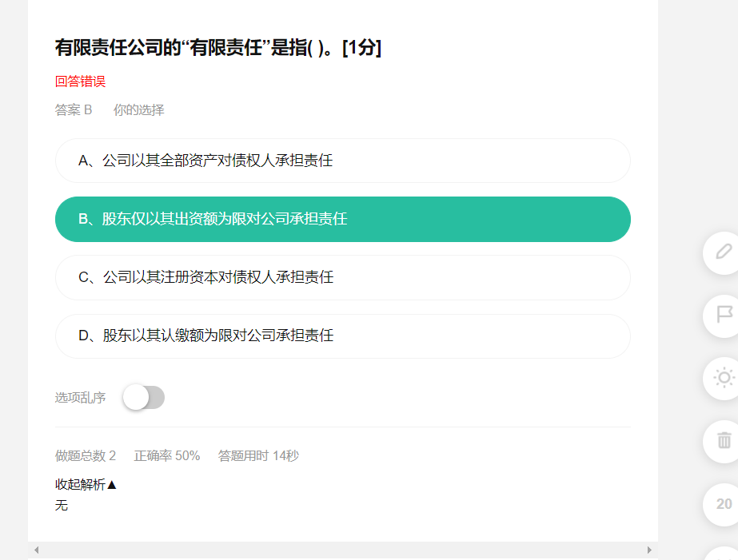
Task: Open the round button labeled 20
Action: click(723, 504)
